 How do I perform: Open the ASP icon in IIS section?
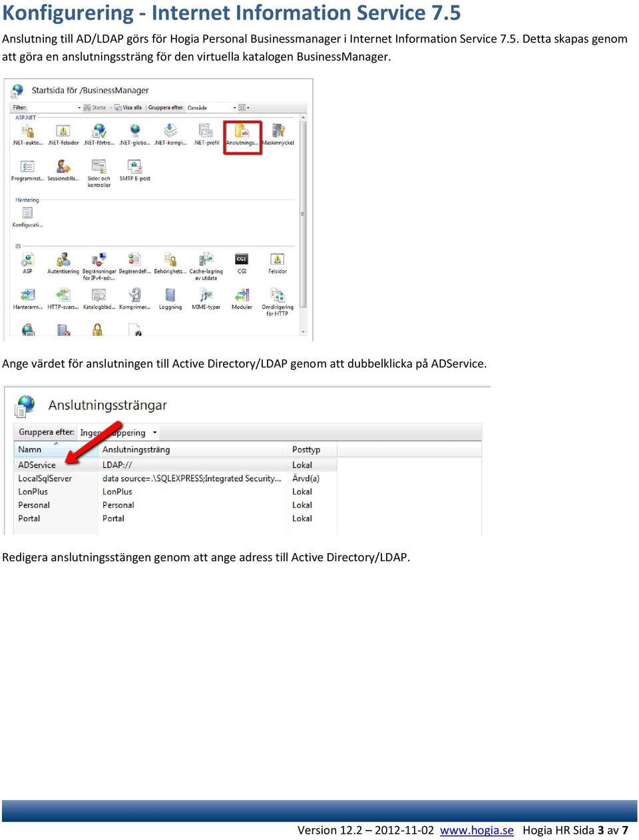click(x=27, y=263)
